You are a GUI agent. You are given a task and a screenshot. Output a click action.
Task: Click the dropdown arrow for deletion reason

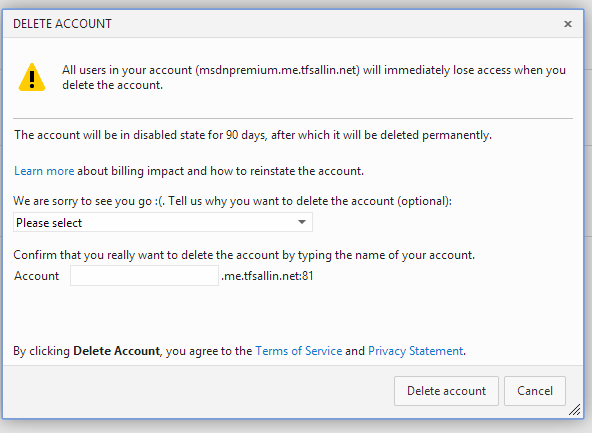coord(302,222)
